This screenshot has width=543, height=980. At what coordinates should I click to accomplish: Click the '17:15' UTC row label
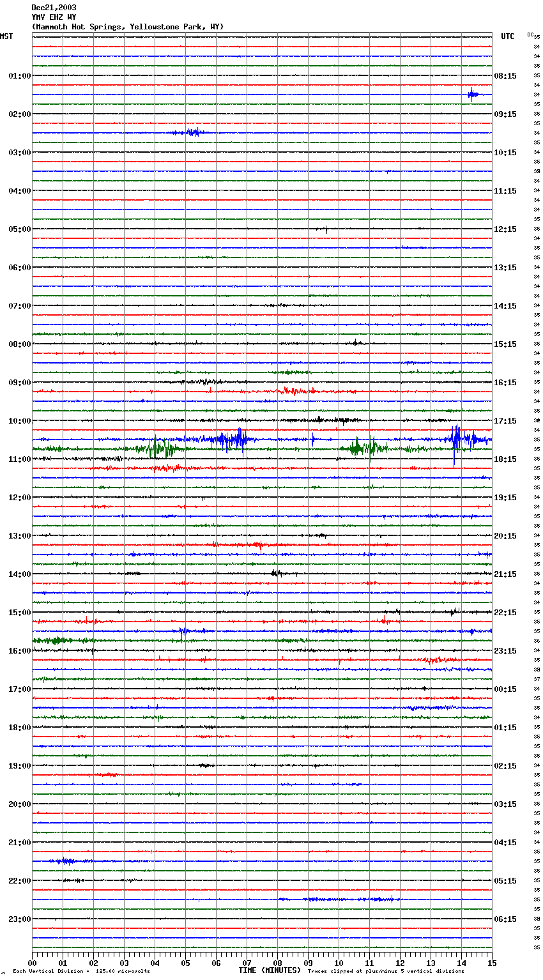pyautogui.click(x=505, y=421)
